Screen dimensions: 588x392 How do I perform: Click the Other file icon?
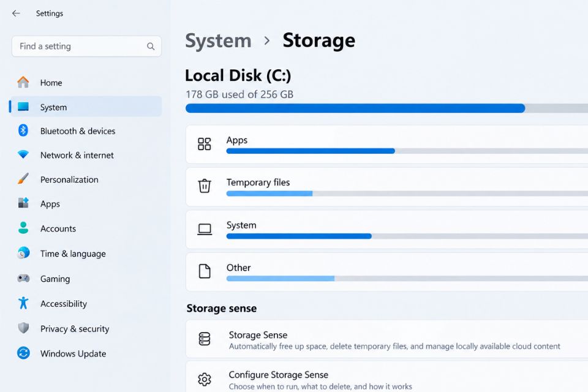[205, 271]
